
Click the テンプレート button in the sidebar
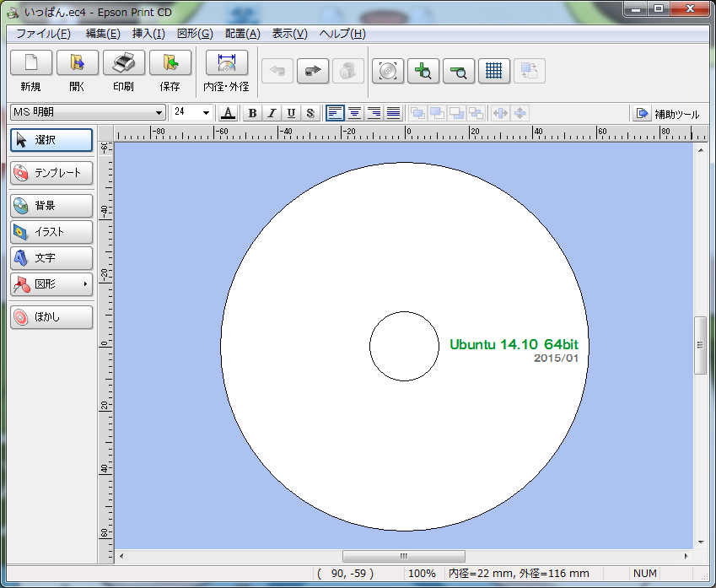(51, 173)
